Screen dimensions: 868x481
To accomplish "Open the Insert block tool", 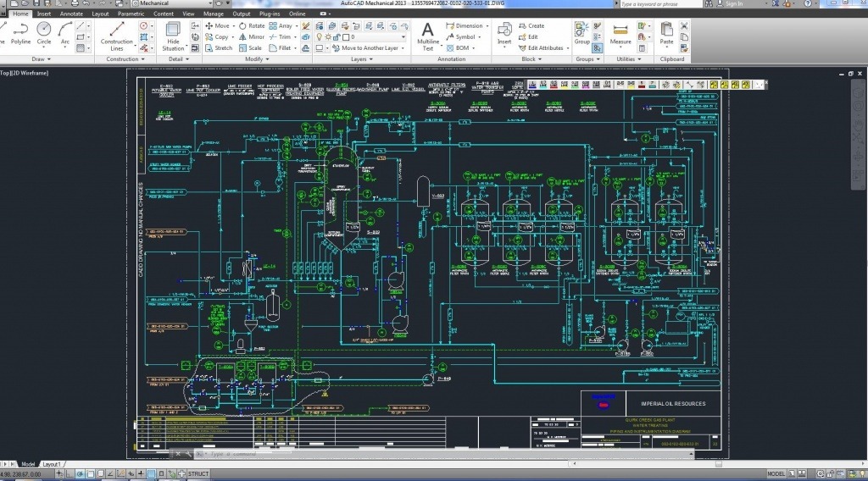I will click(x=504, y=34).
